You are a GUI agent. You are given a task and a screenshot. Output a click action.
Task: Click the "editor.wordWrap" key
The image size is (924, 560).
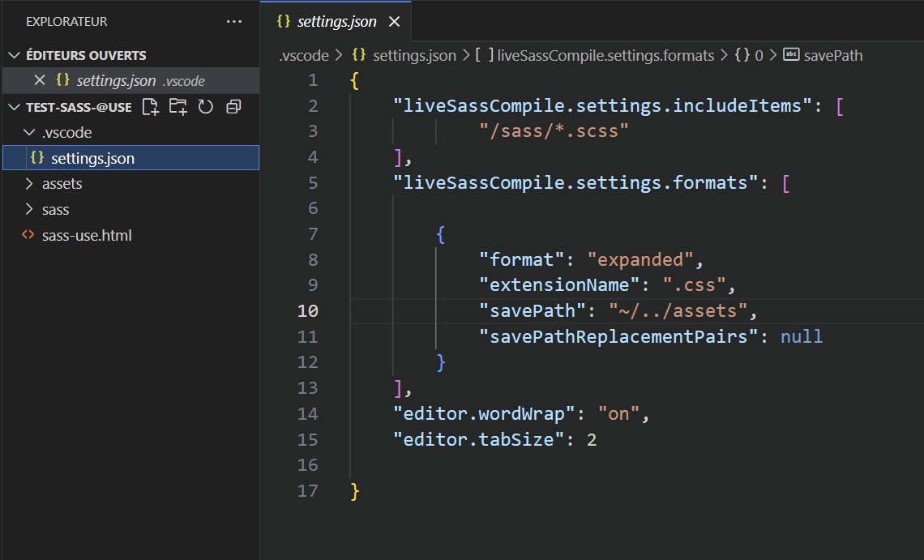[484, 414]
